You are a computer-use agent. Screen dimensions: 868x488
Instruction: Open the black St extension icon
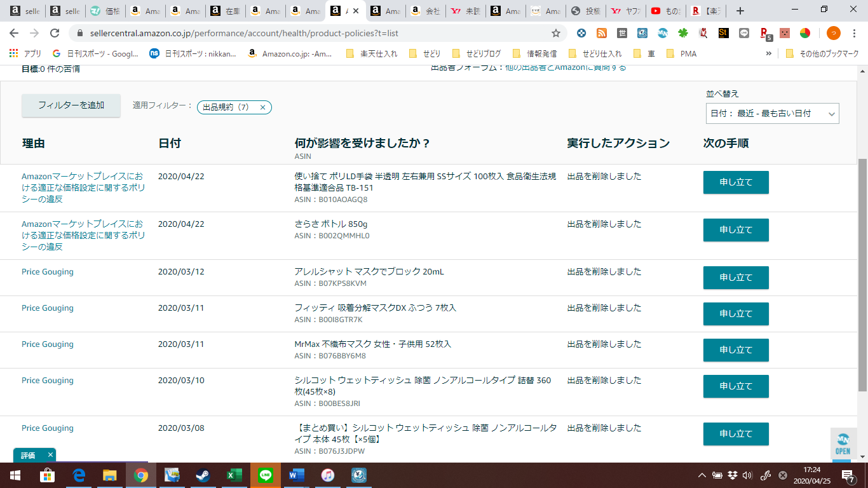(x=723, y=33)
